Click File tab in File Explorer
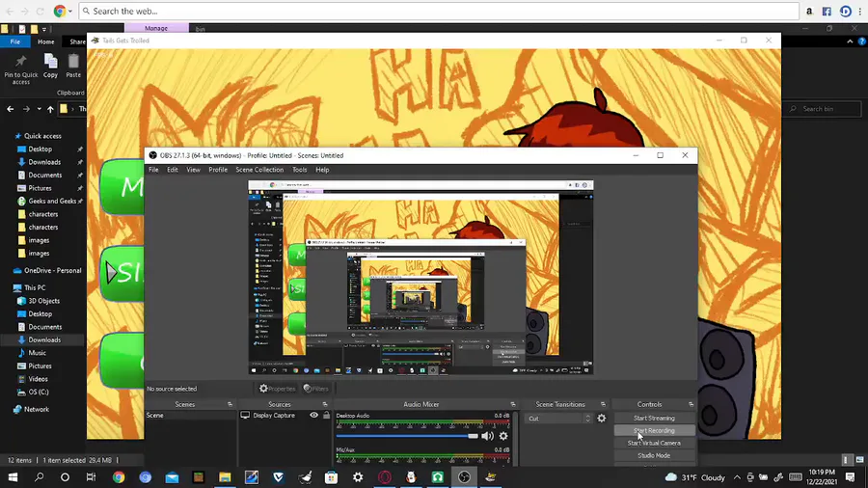 tap(14, 41)
